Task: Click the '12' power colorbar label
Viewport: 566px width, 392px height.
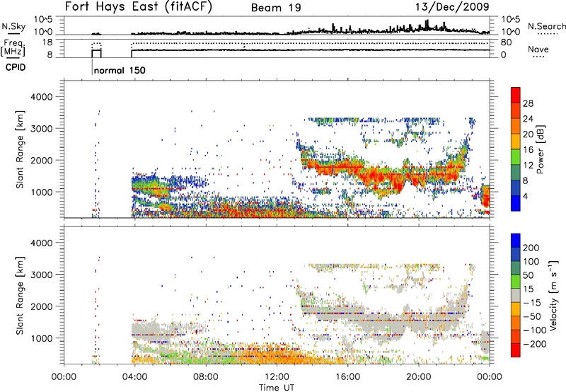Action: coord(528,166)
